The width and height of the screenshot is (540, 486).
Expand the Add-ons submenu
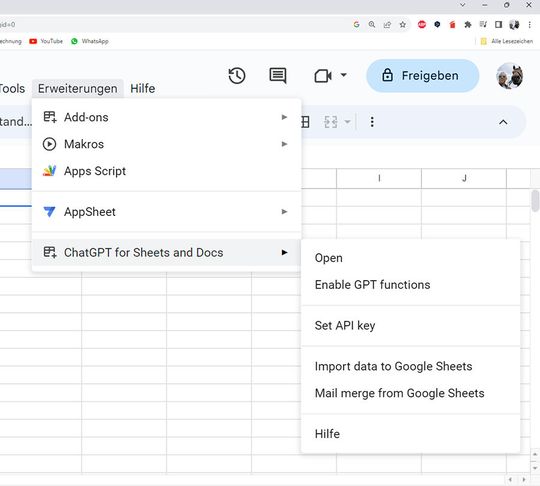(x=166, y=117)
